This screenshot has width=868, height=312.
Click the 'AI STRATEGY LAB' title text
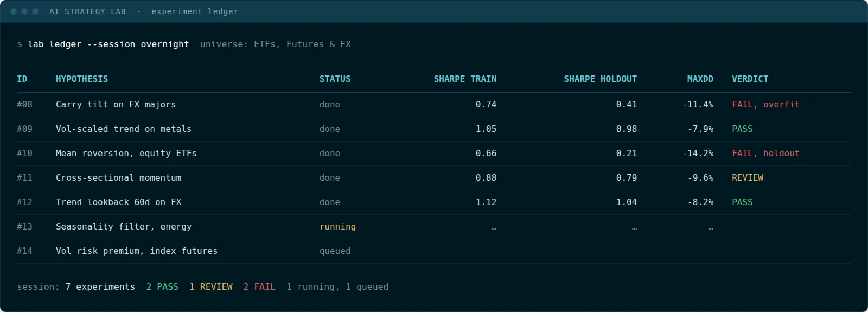[87, 11]
